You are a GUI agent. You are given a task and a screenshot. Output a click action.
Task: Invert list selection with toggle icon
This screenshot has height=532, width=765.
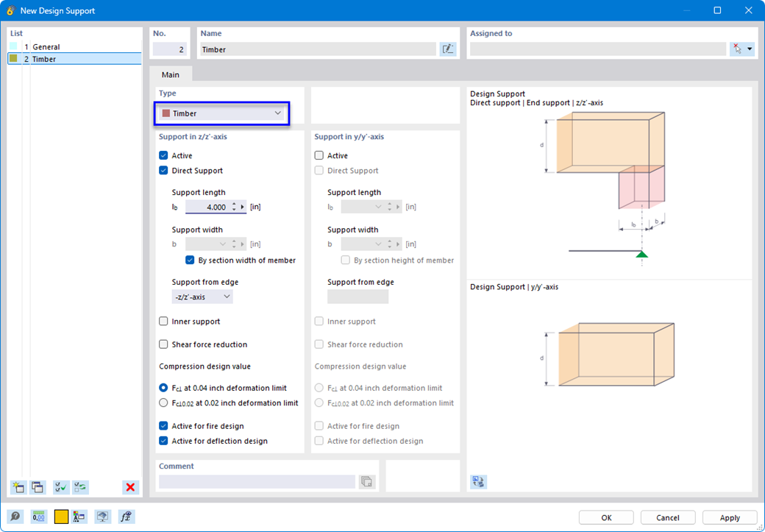tap(80, 487)
